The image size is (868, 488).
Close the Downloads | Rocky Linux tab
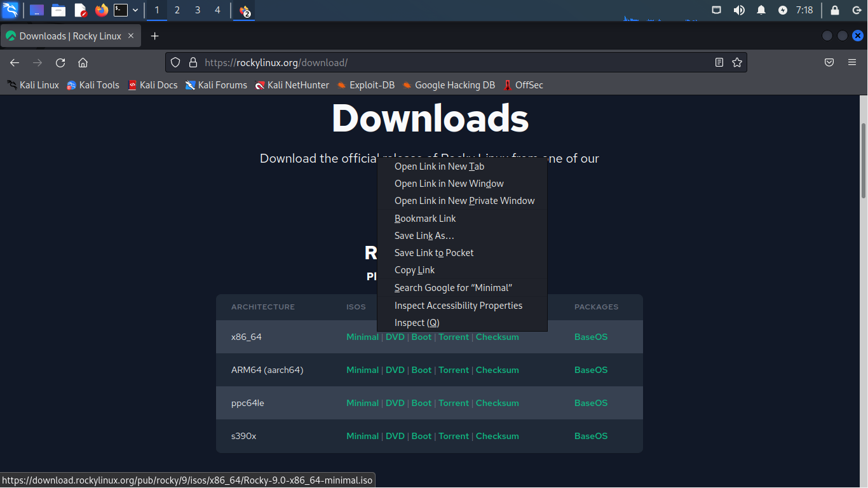(131, 36)
